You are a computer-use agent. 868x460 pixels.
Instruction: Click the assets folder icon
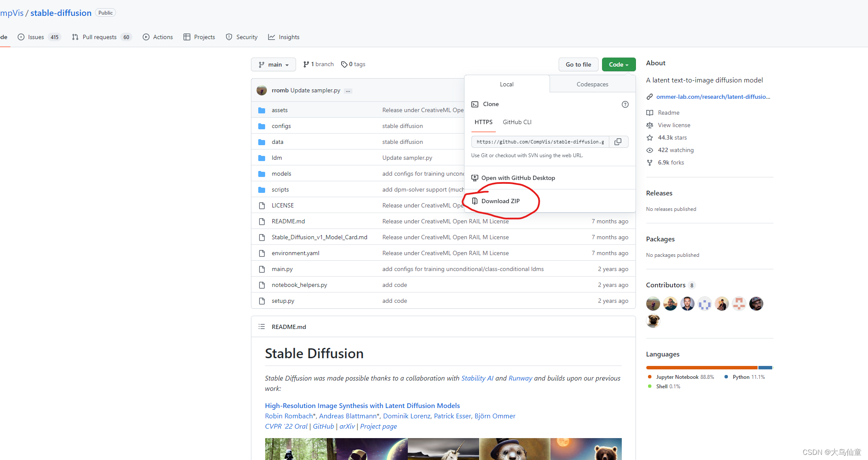pos(262,110)
